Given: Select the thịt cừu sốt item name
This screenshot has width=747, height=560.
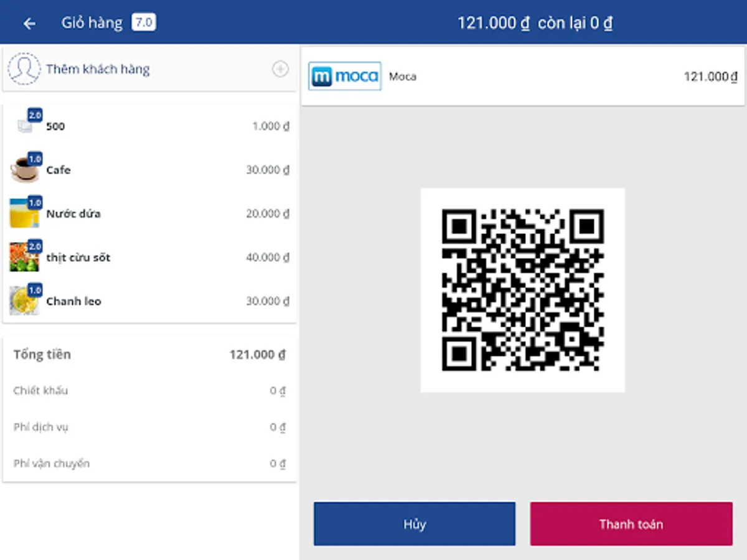Looking at the screenshot, I should [78, 258].
